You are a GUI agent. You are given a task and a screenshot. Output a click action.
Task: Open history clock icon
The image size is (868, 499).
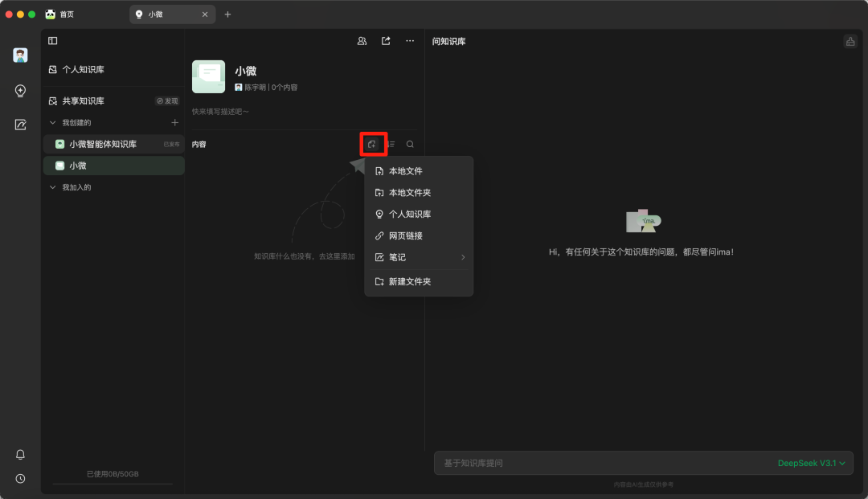click(20, 479)
